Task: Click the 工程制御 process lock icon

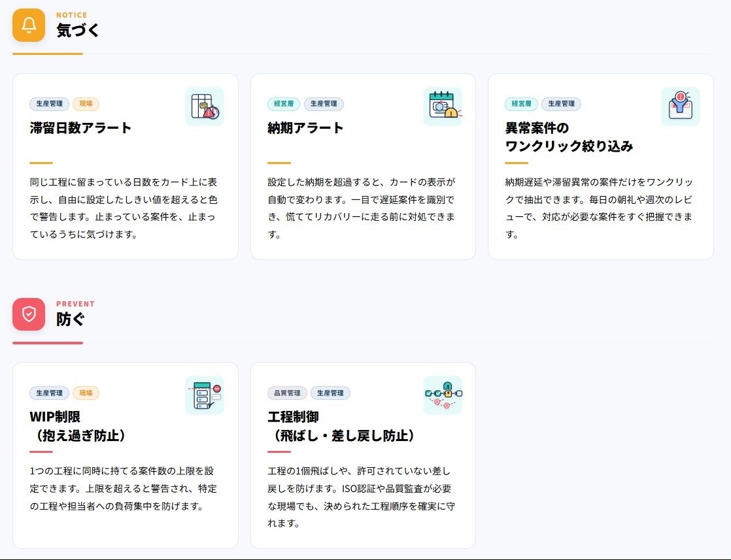Action: click(443, 395)
